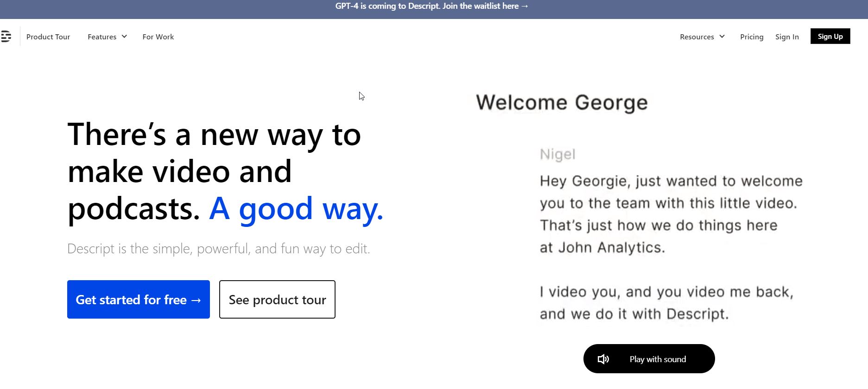Expand the Features dropdown chevron
Screen dimensions: 868x389
coord(124,37)
